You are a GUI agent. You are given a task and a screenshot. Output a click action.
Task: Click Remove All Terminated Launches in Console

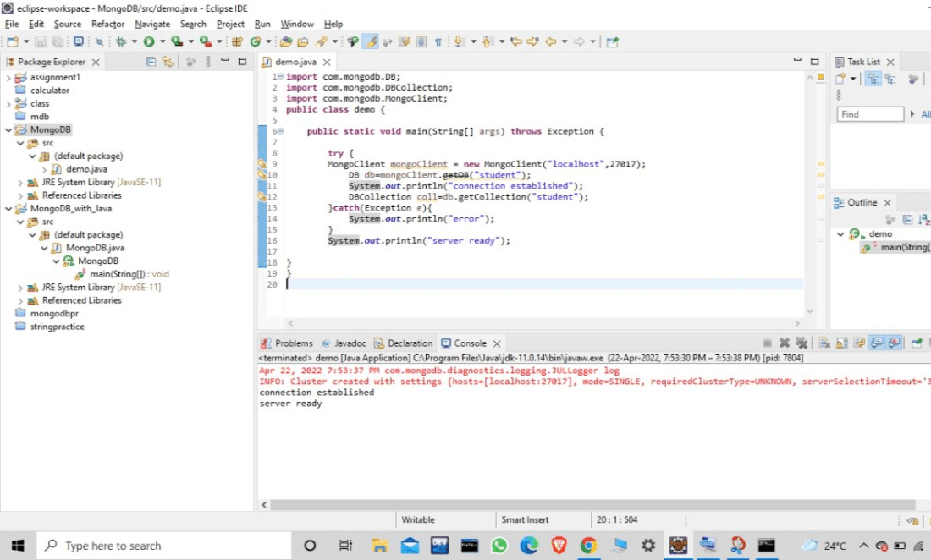(x=800, y=343)
